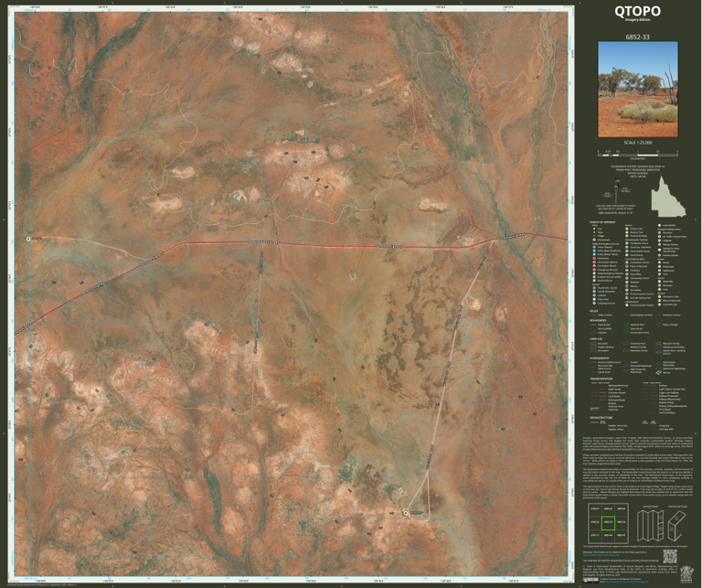This screenshot has width=702, height=588.
Task: Click the QR code
Action: tap(670, 556)
